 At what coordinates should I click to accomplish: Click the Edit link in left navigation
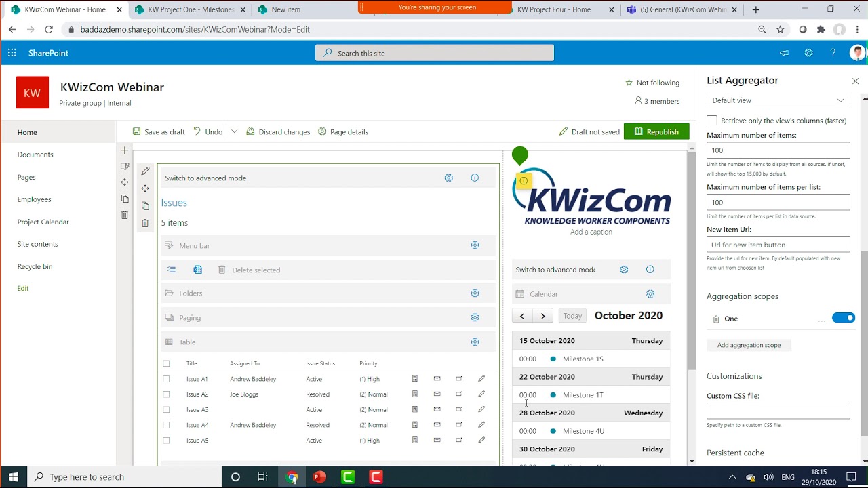click(x=23, y=288)
